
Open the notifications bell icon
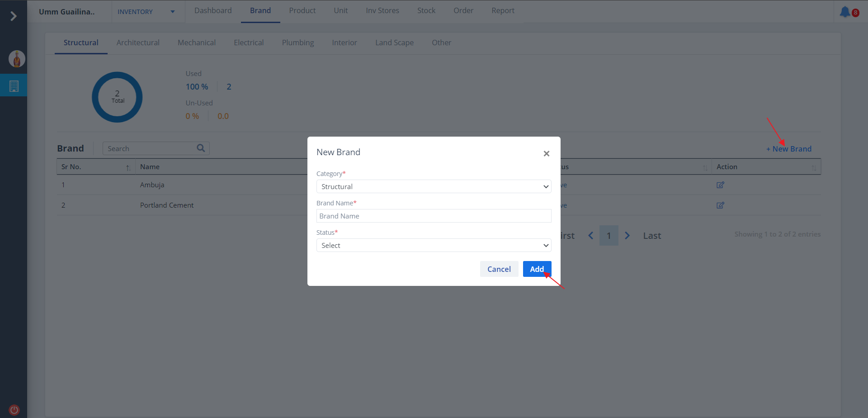tap(844, 12)
